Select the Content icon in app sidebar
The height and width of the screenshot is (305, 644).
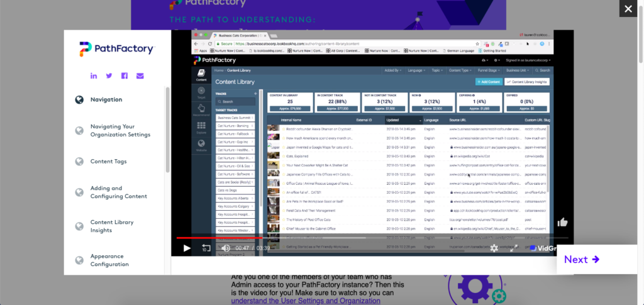coord(201,75)
